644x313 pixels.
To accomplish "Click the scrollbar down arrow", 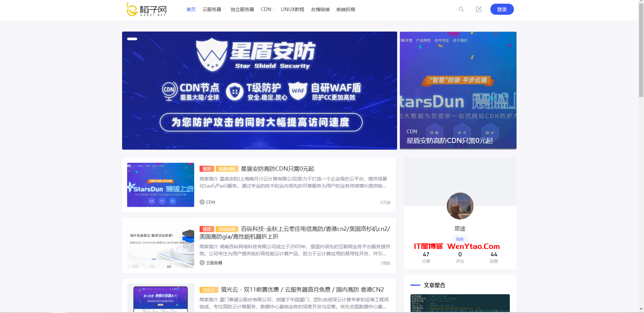I will pos(641,309).
